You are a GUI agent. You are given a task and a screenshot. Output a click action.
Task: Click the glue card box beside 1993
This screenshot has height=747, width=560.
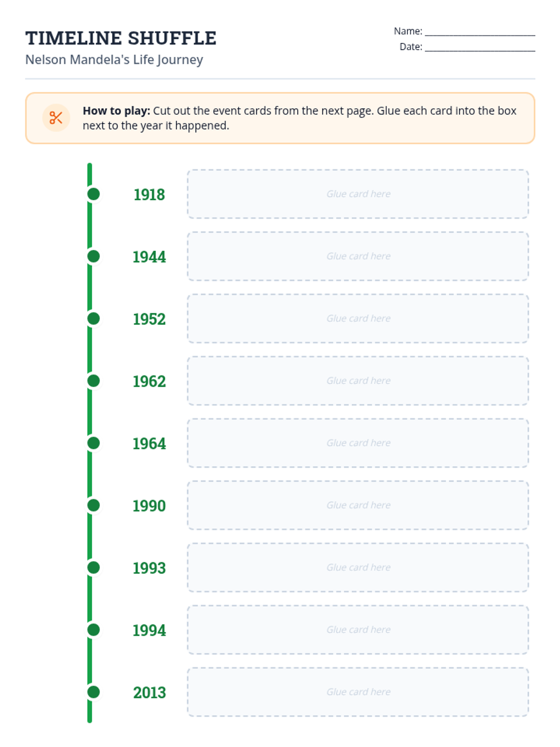pyautogui.click(x=358, y=568)
